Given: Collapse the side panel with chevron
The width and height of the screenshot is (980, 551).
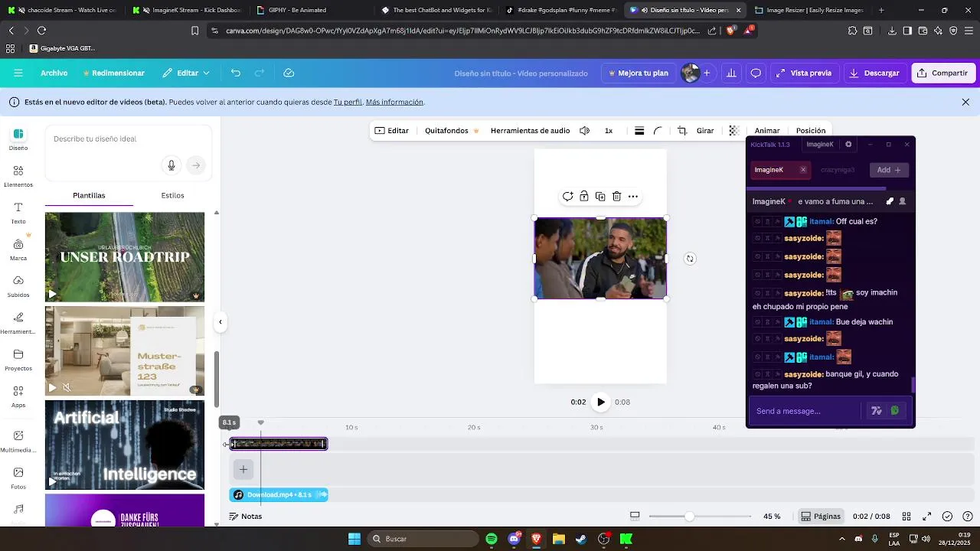Looking at the screenshot, I should click(220, 322).
